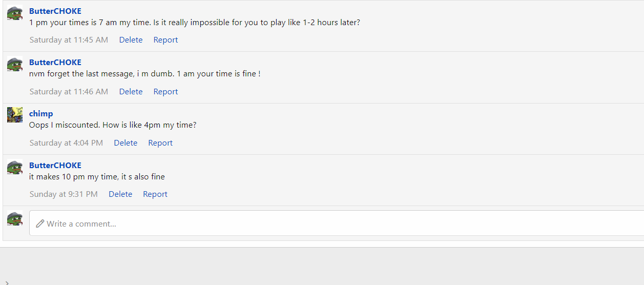Open the 'Saturday at 4:04 PM' timestamp
The image size is (644, 285).
(x=66, y=143)
